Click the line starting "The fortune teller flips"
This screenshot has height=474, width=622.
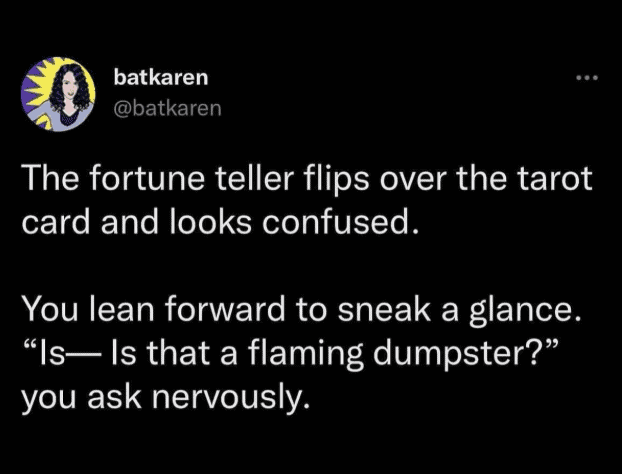(x=307, y=180)
